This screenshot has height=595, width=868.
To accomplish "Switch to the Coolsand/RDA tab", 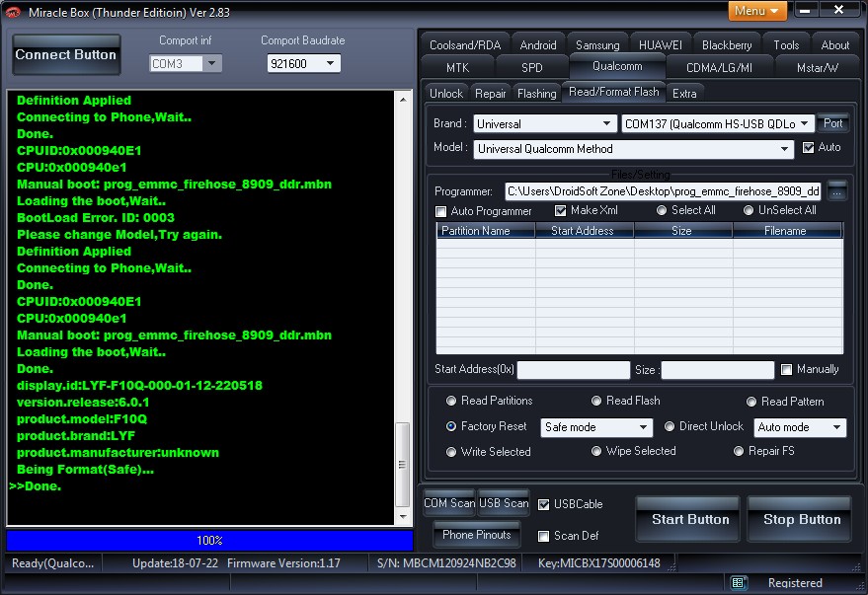I will click(464, 45).
